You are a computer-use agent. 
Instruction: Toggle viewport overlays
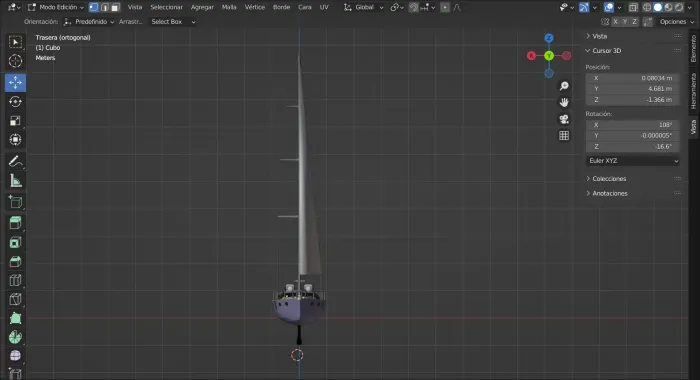(x=609, y=7)
